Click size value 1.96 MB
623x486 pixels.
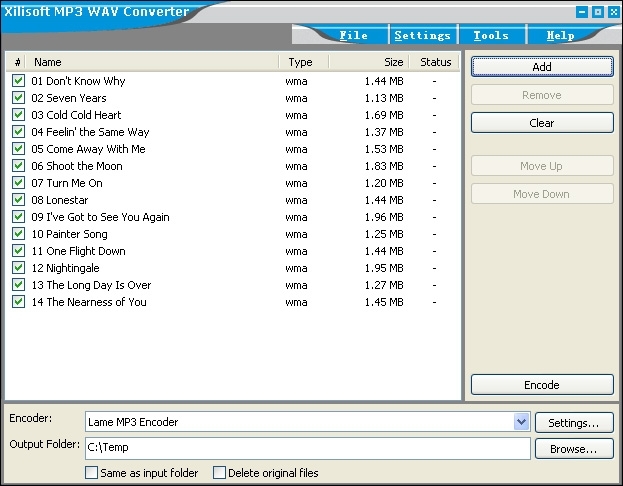coord(384,217)
